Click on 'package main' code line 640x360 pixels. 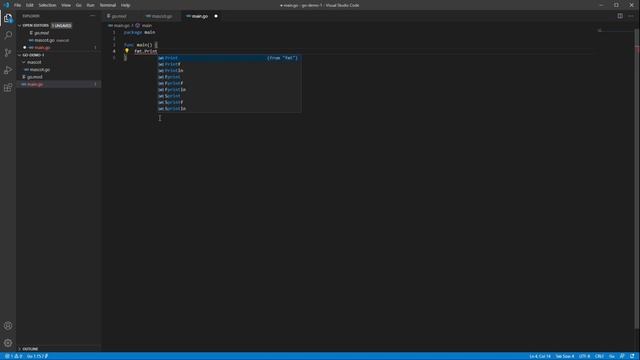[x=140, y=32]
